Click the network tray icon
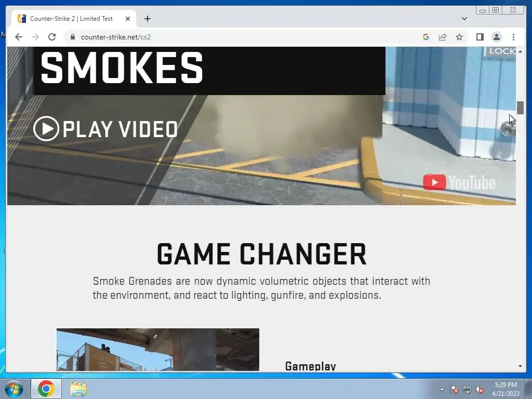The height and width of the screenshot is (399, 532). pos(467,389)
